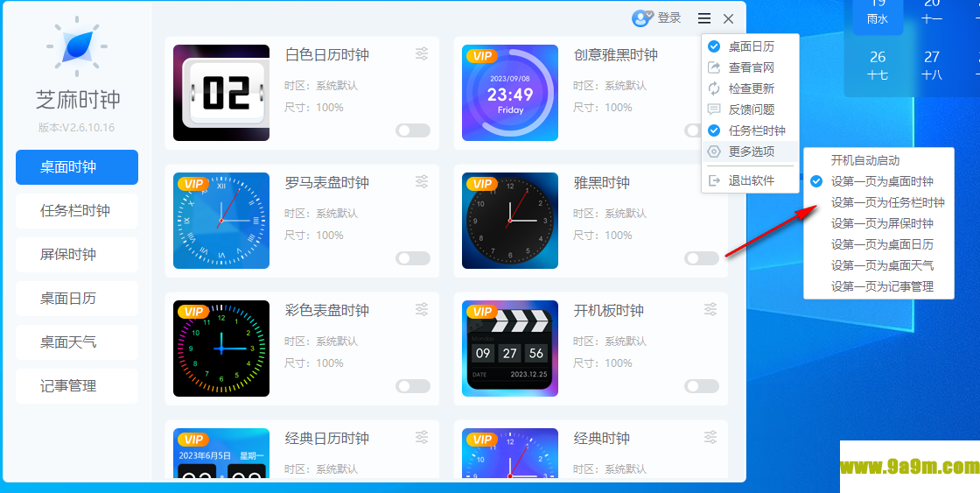Choose 设第一页为记事管理
The image size is (980, 493).
878,286
